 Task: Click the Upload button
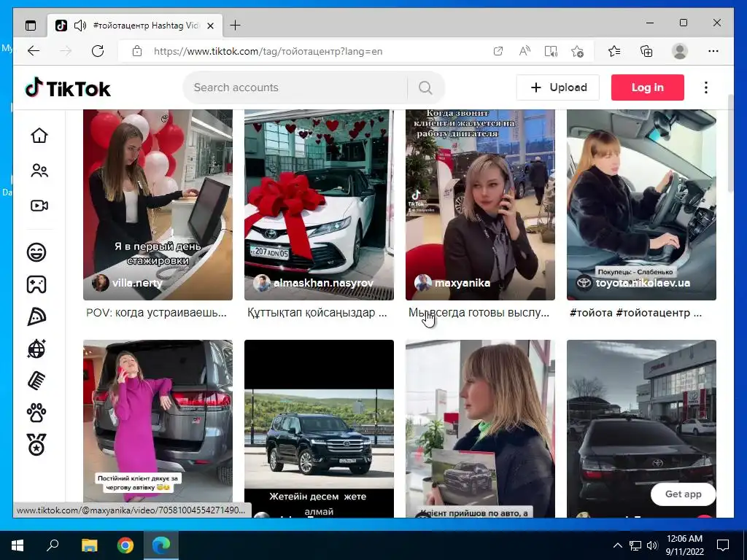coord(558,87)
